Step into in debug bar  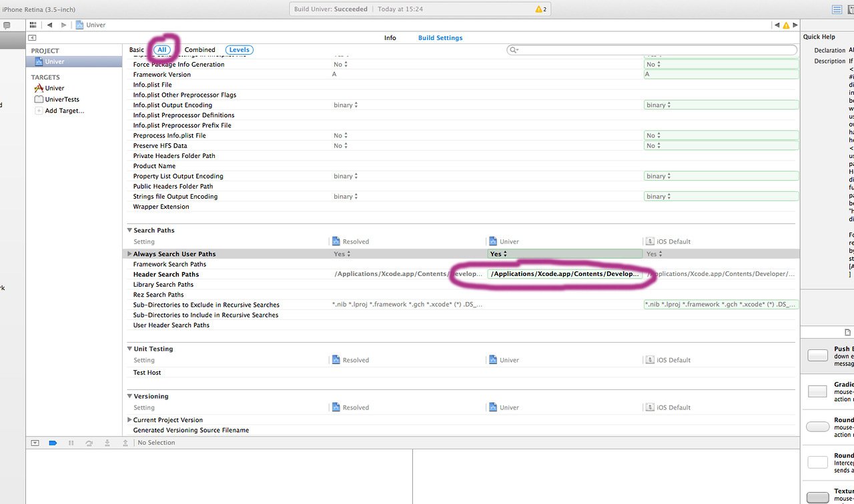tap(107, 443)
